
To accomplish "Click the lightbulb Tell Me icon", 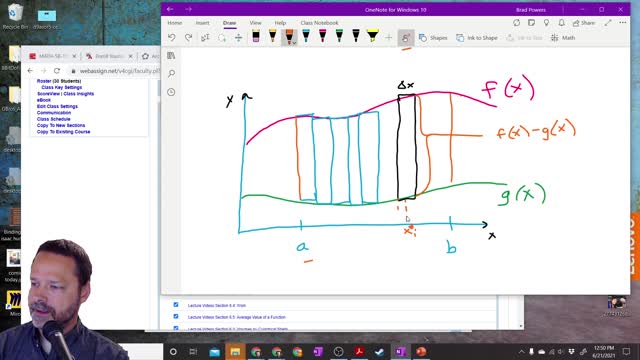I will [547, 23].
